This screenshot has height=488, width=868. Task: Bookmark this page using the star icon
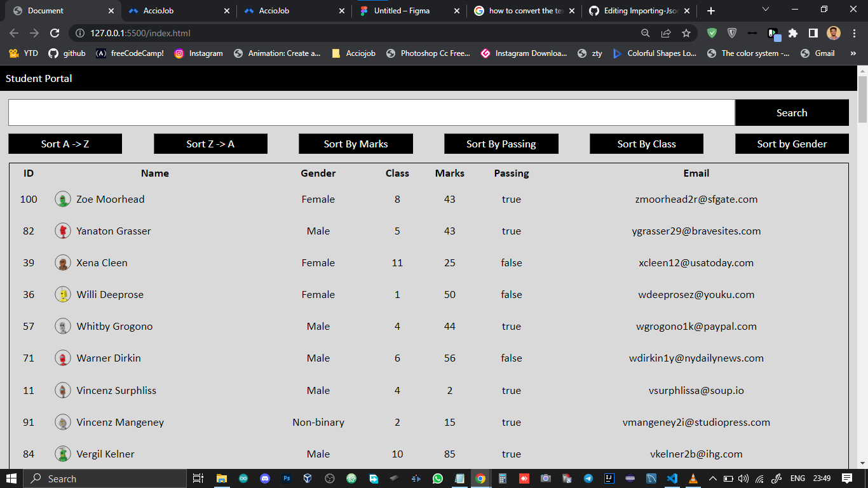click(686, 33)
